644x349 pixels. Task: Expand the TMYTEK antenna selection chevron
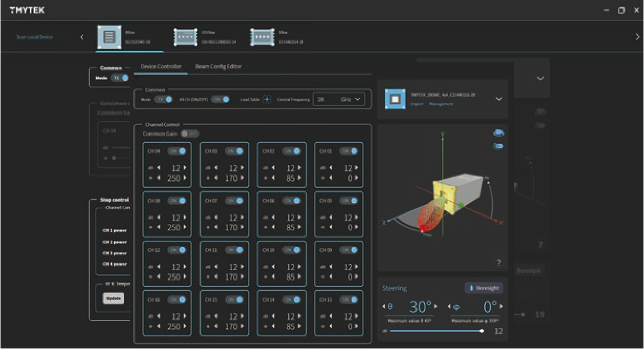click(x=498, y=99)
